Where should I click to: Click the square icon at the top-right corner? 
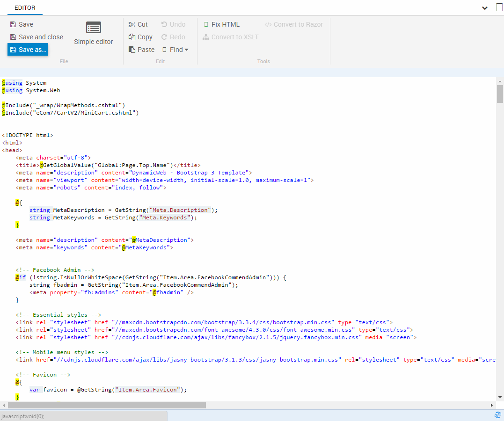[499, 7]
